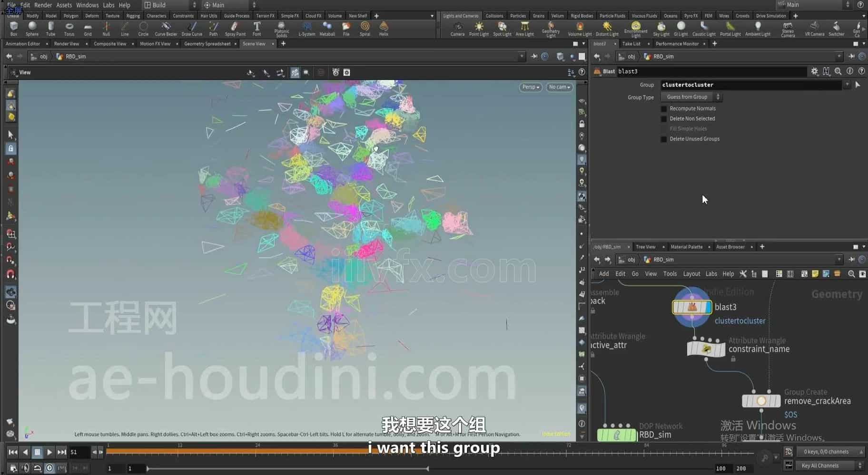Add a Point Light from the shelf

point(479,29)
